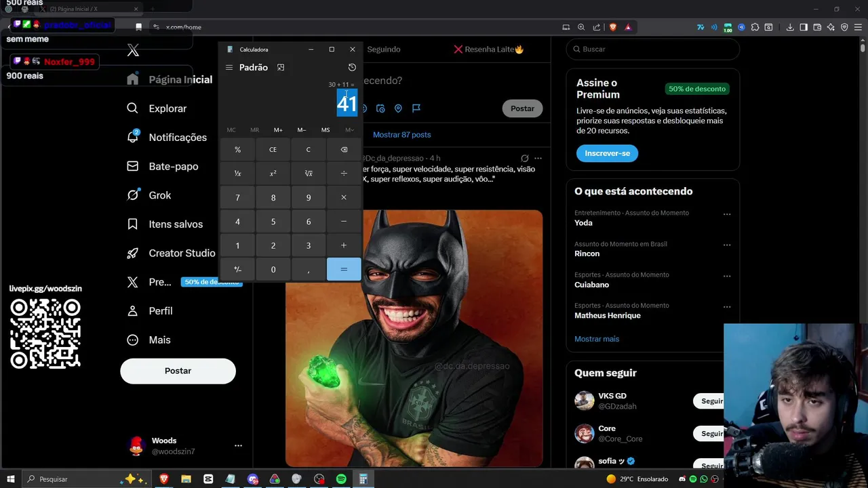Click the Buscar search field
The image size is (868, 488).
[x=653, y=49]
